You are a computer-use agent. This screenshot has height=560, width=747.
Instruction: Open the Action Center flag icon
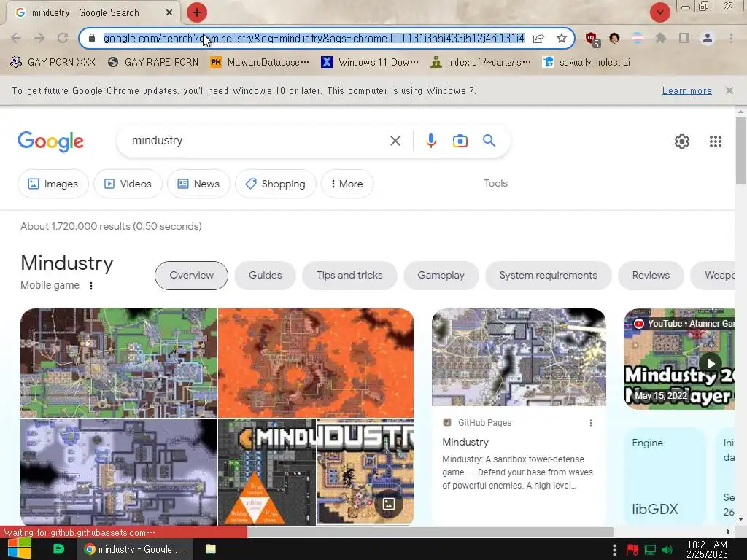tap(632, 550)
